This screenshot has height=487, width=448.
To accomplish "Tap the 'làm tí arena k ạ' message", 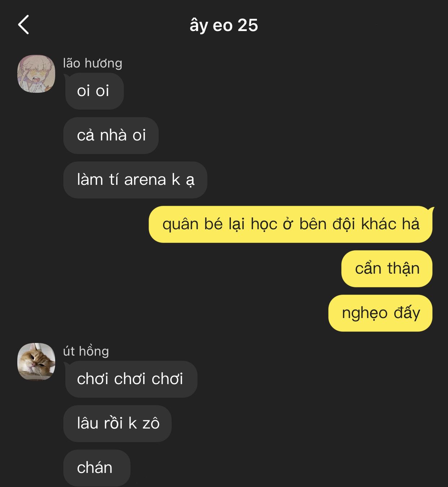I will point(135,180).
